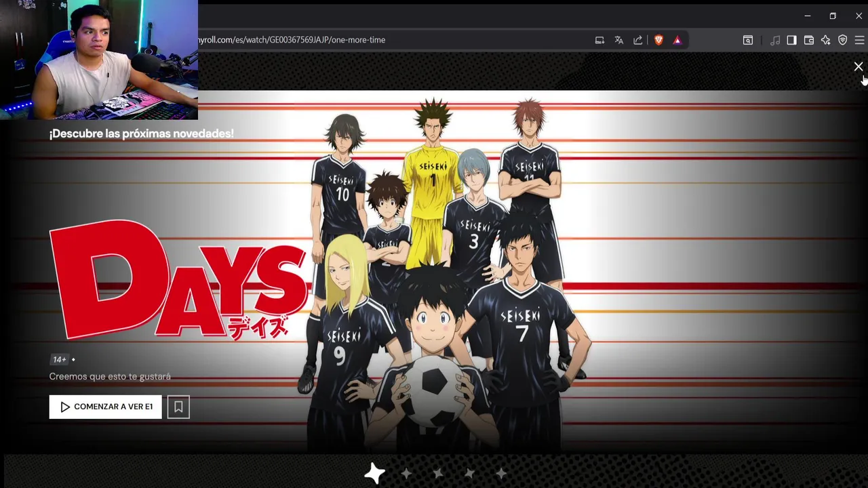This screenshot has height=488, width=868.
Task: Restore down the browser window
Action: click(833, 16)
